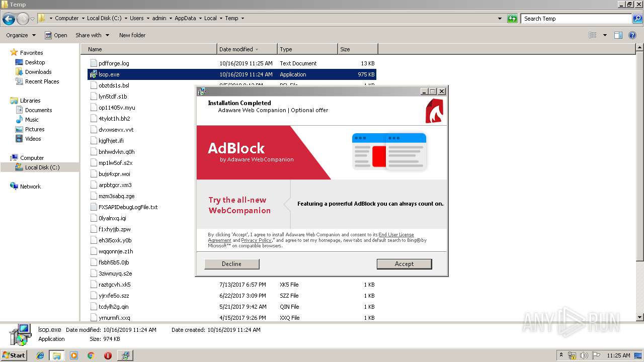The width and height of the screenshot is (644, 362).
Task: Open the Desktop item in Favorites
Action: point(35,62)
